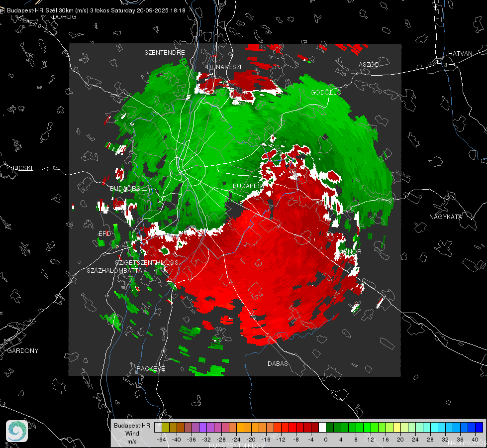The width and height of the screenshot is (487, 448).
Task: Click the RÁCKEVE town label
Action: (151, 368)
